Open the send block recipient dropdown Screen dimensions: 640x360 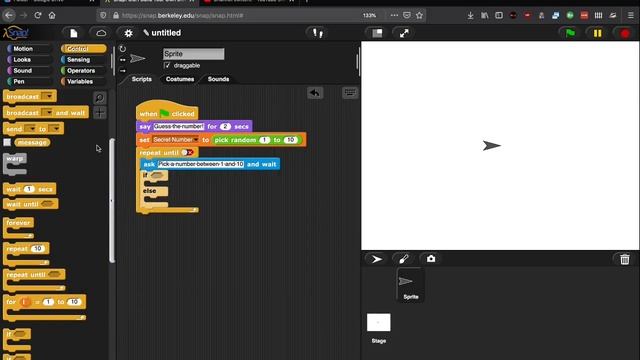pos(55,129)
